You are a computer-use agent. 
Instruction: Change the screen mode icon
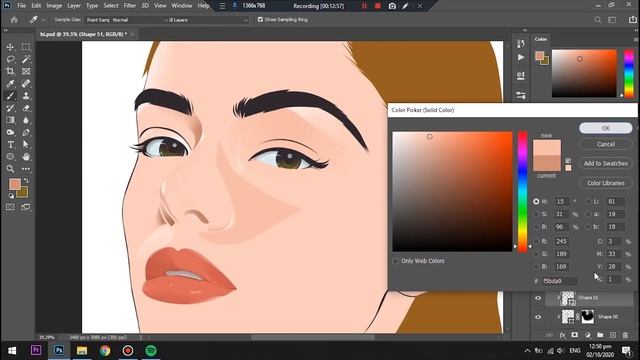(x=26, y=207)
